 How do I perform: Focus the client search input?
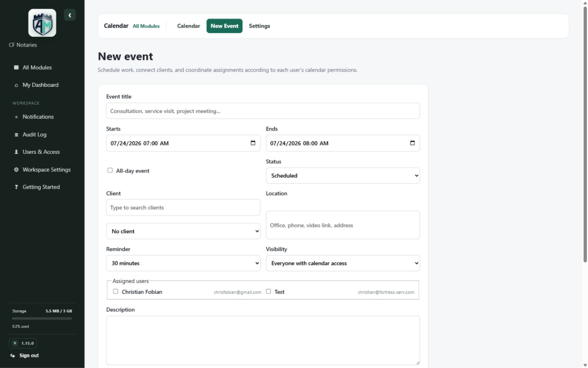183,208
